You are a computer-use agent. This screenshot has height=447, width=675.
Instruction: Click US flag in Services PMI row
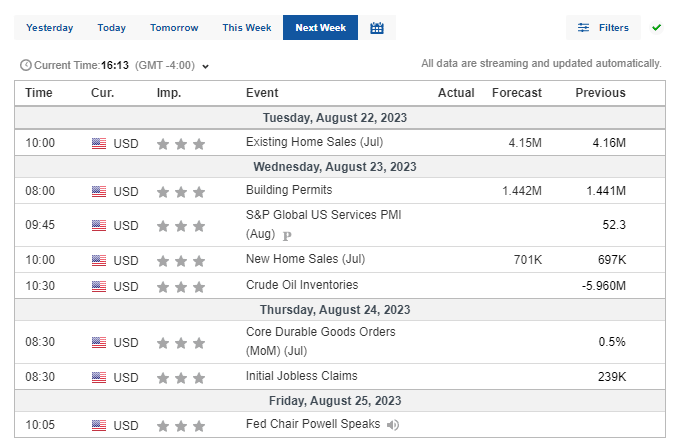pyautogui.click(x=99, y=225)
